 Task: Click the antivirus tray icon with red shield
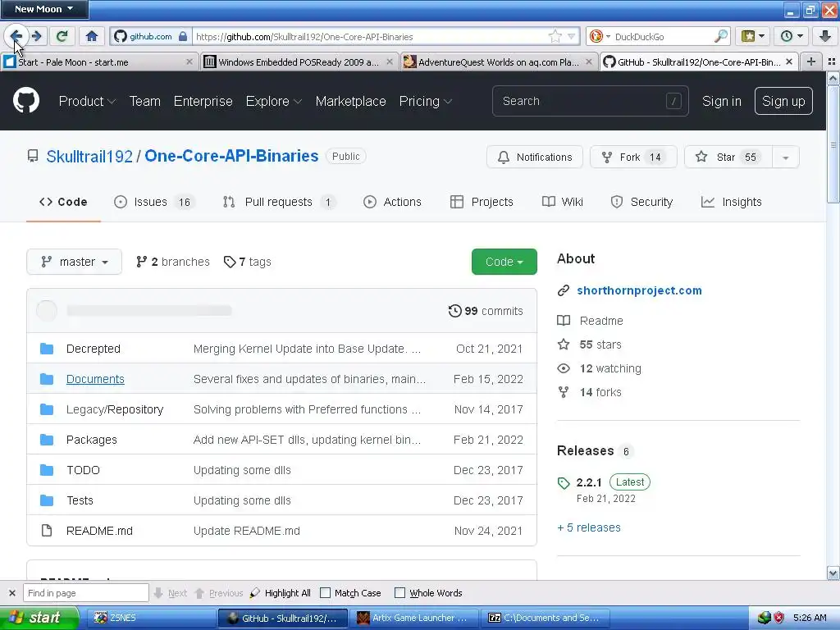click(778, 618)
